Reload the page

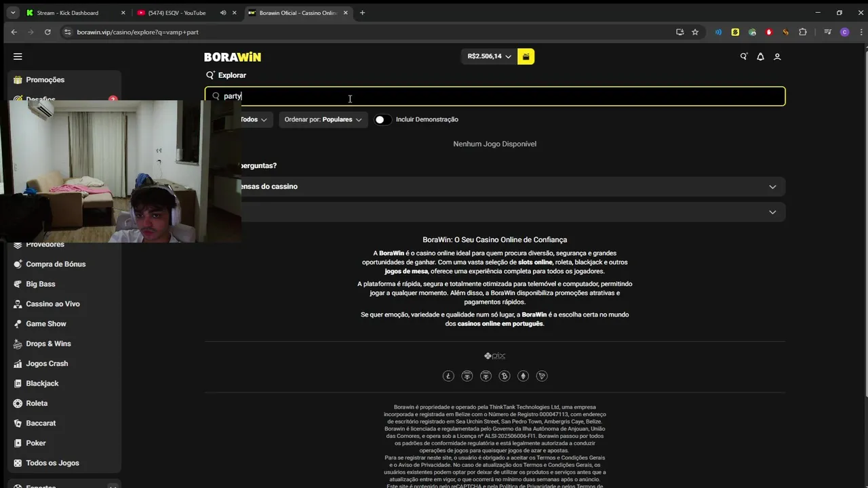pyautogui.click(x=47, y=32)
